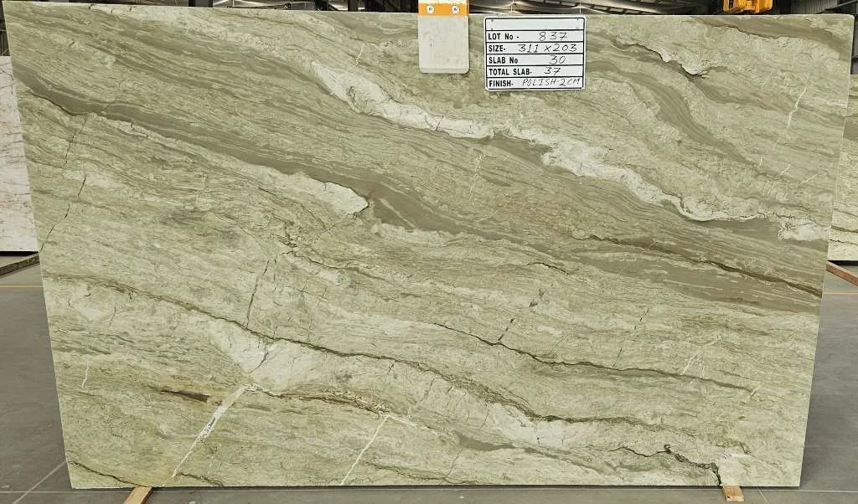Select the handwritten total slab value 37
Screen dimensions: 858x504
point(553,71)
